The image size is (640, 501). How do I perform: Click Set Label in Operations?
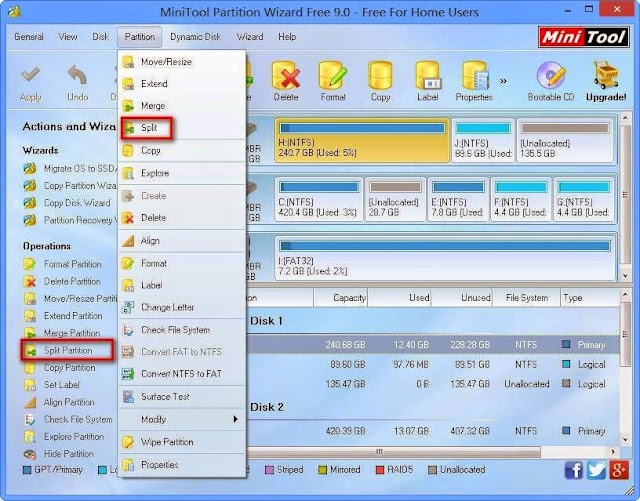[52, 385]
